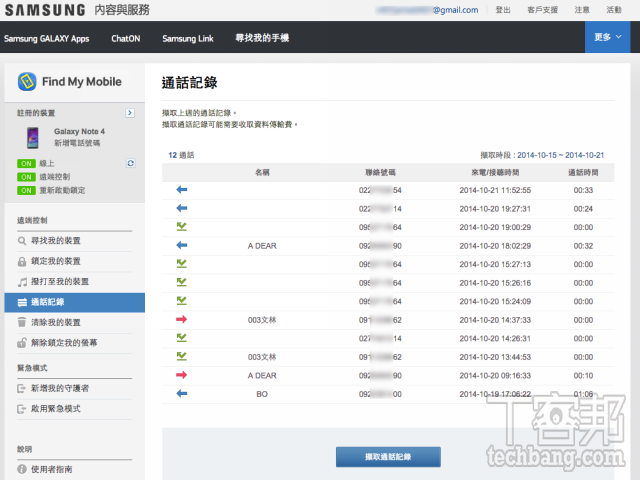
Task: Click the padlock icon for 鎖定我的裝置
Action: click(22, 262)
